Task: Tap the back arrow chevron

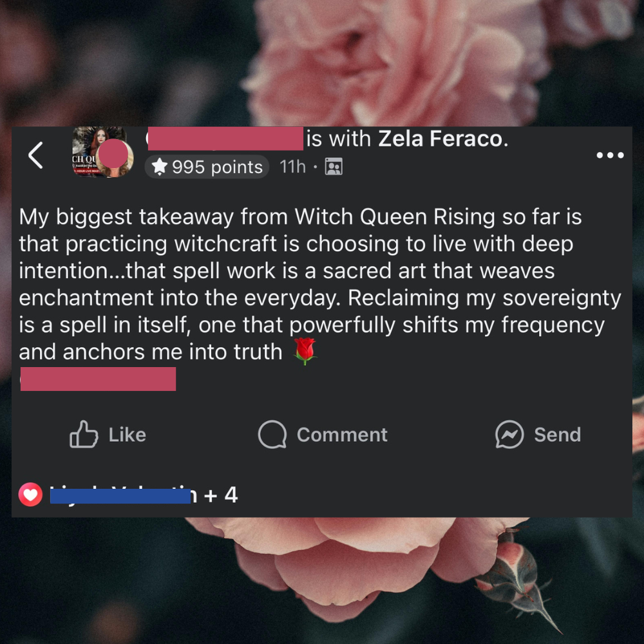Action: (35, 155)
